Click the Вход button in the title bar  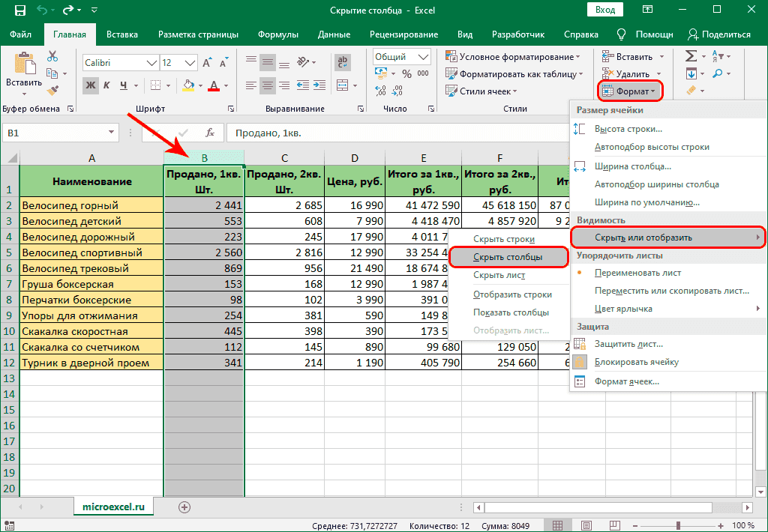[x=604, y=10]
